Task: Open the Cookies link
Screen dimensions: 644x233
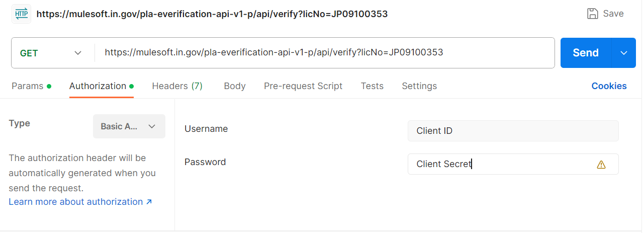Action: click(609, 86)
